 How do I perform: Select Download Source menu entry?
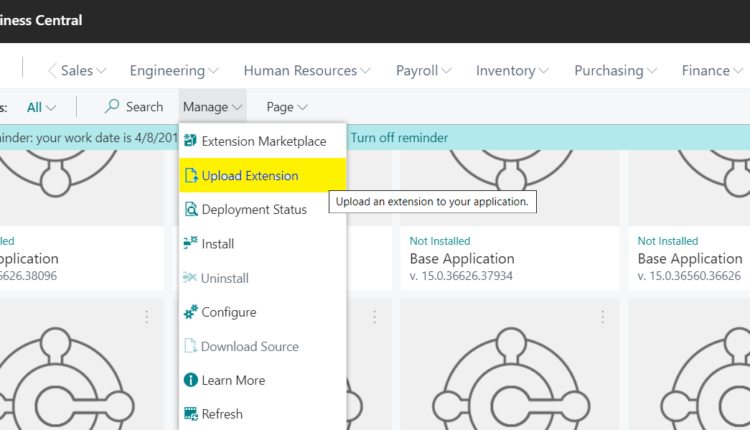click(249, 346)
